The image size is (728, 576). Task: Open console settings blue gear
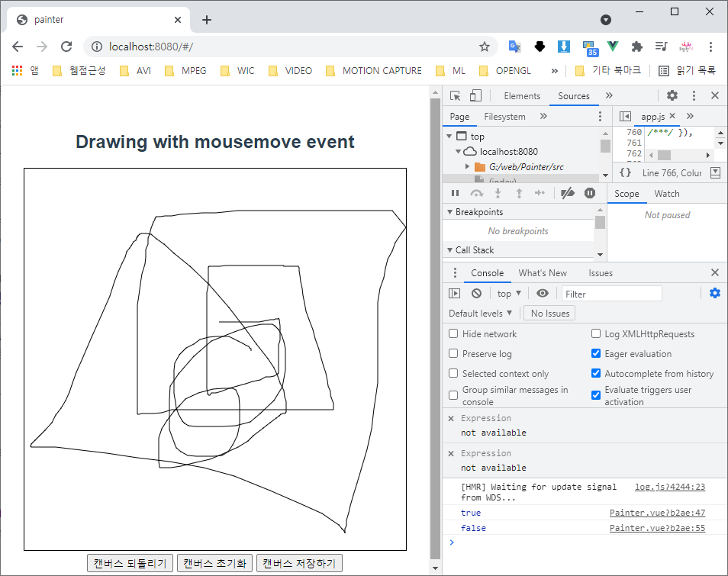pos(715,293)
